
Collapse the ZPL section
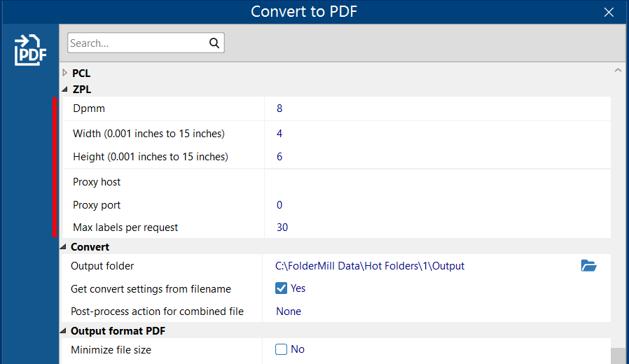pyautogui.click(x=65, y=90)
